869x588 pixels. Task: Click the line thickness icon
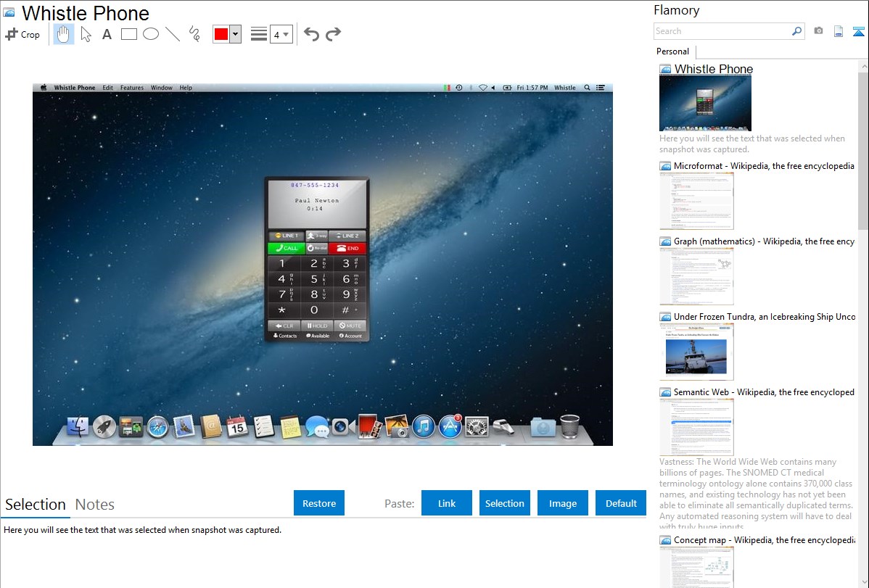point(259,34)
